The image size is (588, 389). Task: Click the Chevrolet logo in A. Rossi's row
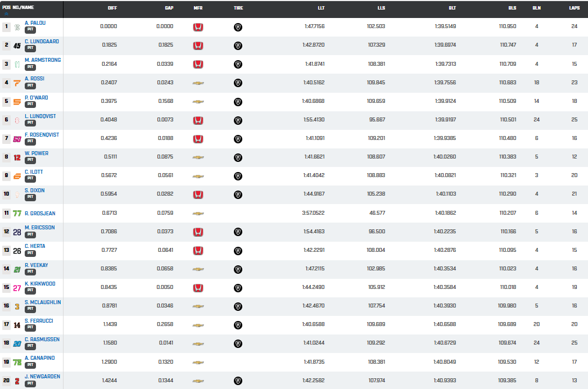click(198, 83)
